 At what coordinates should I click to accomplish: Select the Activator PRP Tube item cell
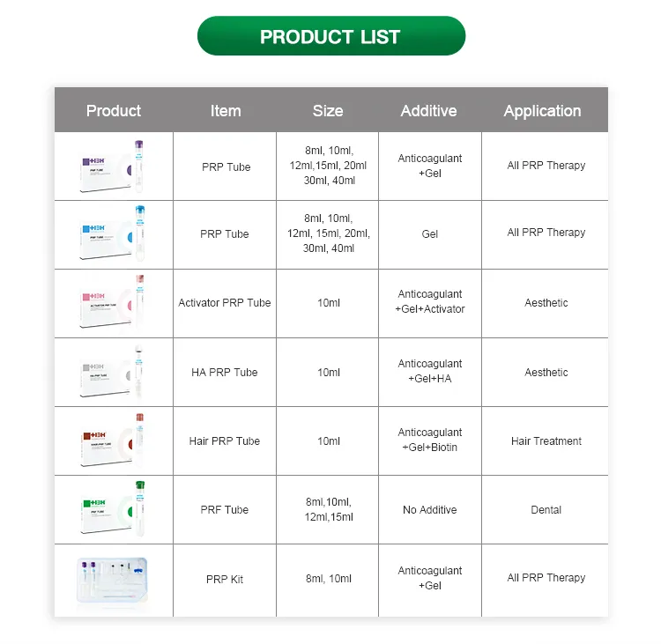(x=225, y=303)
